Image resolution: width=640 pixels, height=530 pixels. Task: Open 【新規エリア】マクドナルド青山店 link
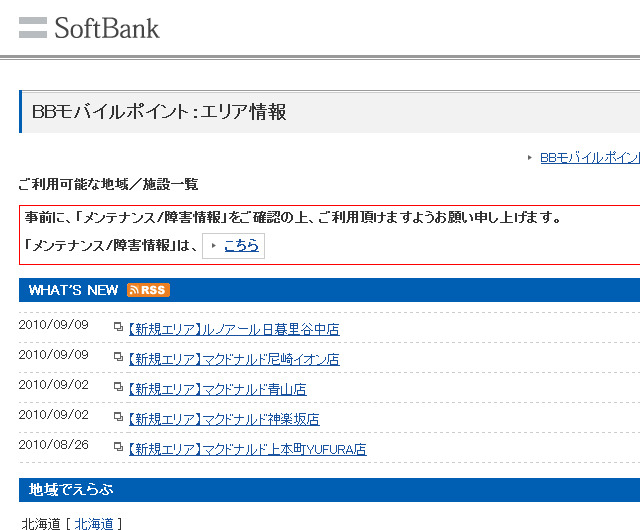point(218,389)
